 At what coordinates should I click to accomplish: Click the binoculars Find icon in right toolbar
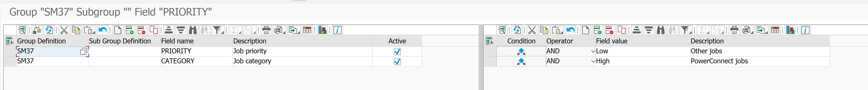tap(660, 30)
